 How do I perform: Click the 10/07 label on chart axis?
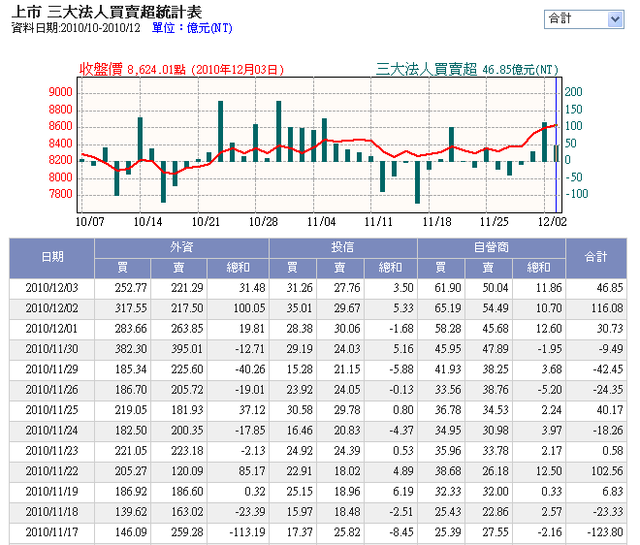(x=90, y=222)
